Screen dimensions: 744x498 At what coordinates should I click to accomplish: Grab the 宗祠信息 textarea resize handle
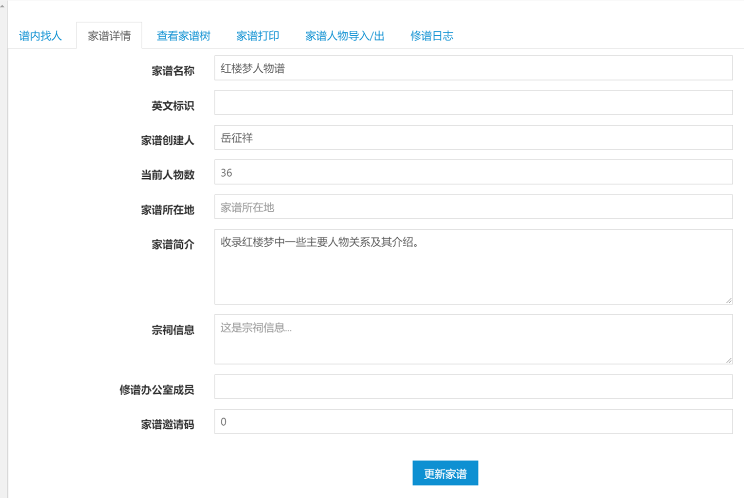coord(729,360)
